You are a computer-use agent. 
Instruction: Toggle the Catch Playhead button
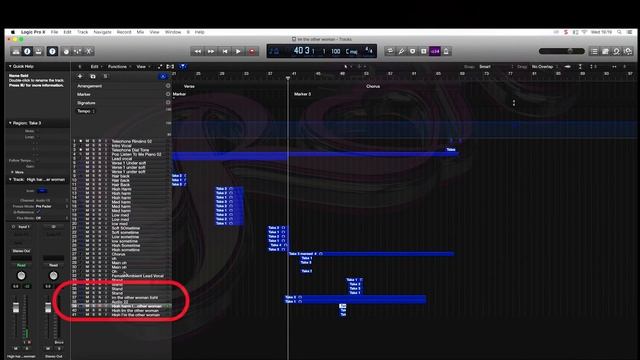pos(182,67)
